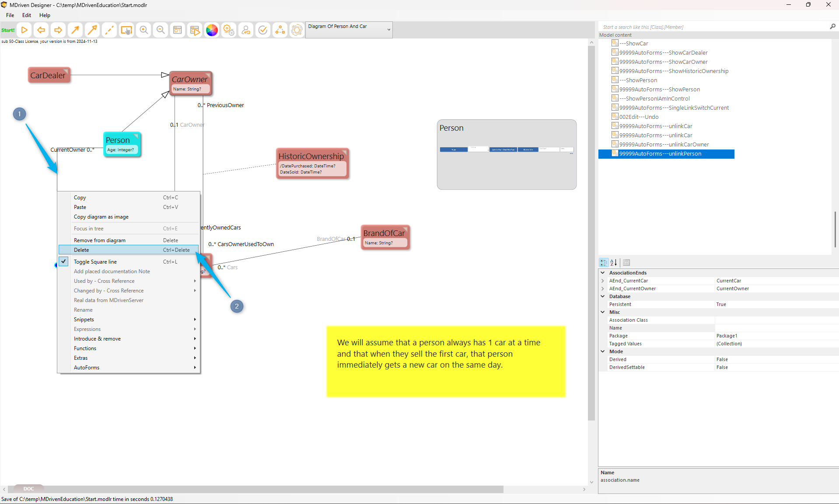Toggle the categorized property view button
This screenshot has height=504, width=839.
(x=604, y=263)
